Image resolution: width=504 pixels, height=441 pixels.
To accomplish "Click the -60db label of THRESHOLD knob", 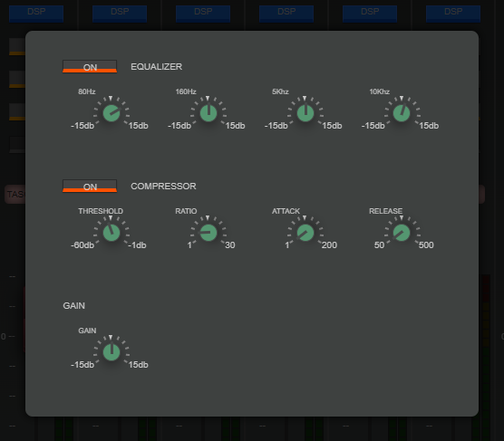I will 82,245.
